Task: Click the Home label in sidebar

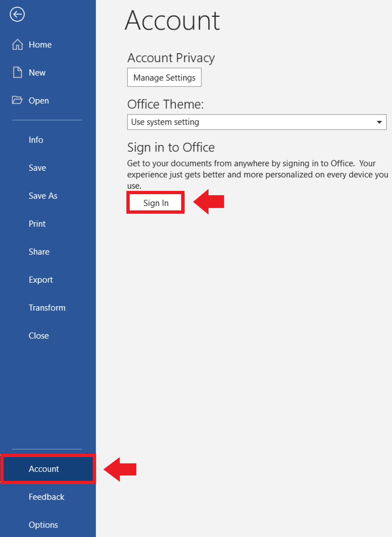Action: (x=40, y=45)
